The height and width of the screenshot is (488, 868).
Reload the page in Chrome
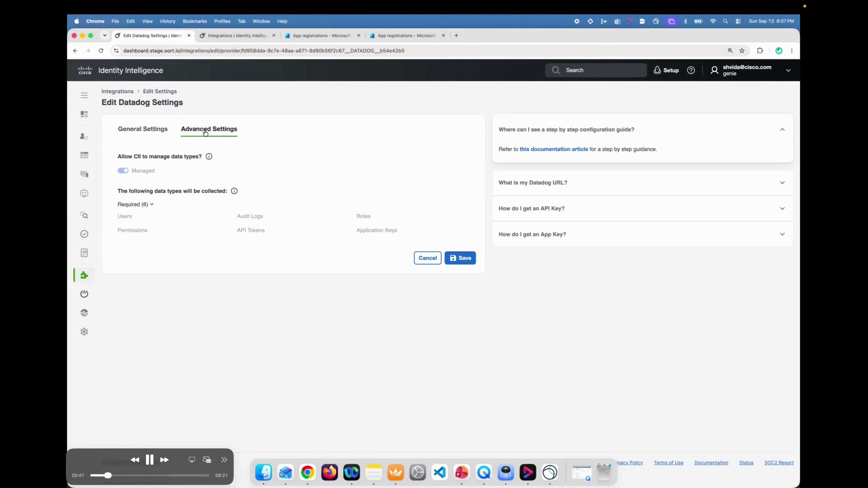click(101, 51)
